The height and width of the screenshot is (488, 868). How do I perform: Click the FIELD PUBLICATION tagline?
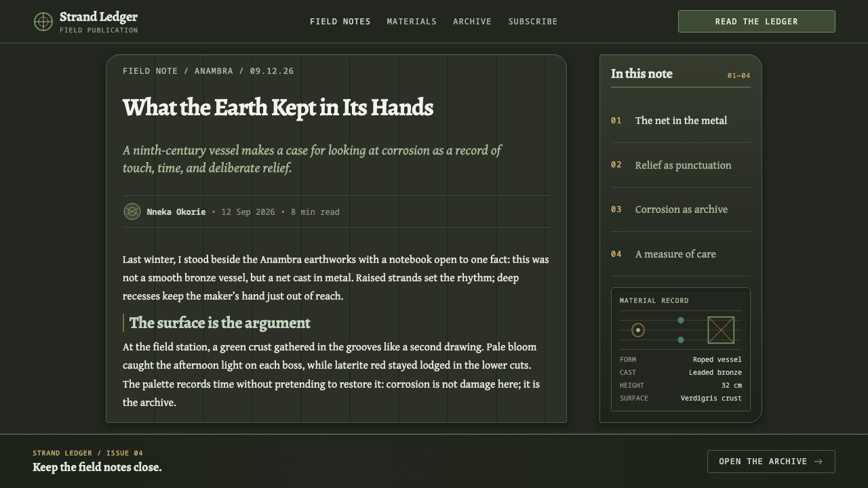tap(99, 30)
